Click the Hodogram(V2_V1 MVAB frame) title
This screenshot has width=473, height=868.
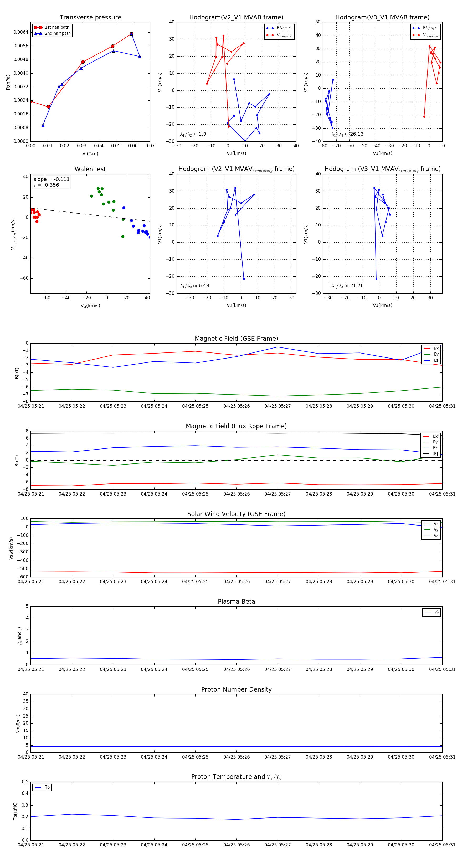236,18
